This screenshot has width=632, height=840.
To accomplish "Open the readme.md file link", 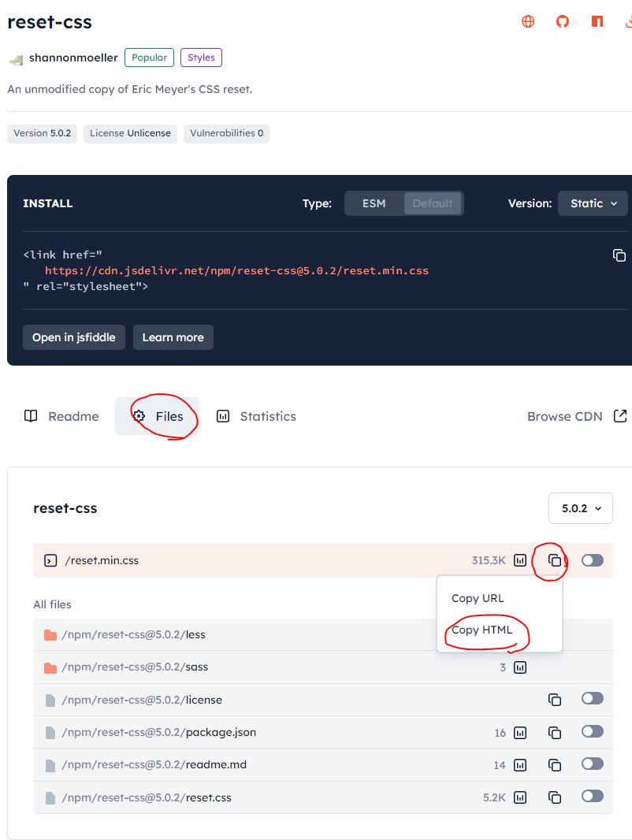I will (x=154, y=765).
